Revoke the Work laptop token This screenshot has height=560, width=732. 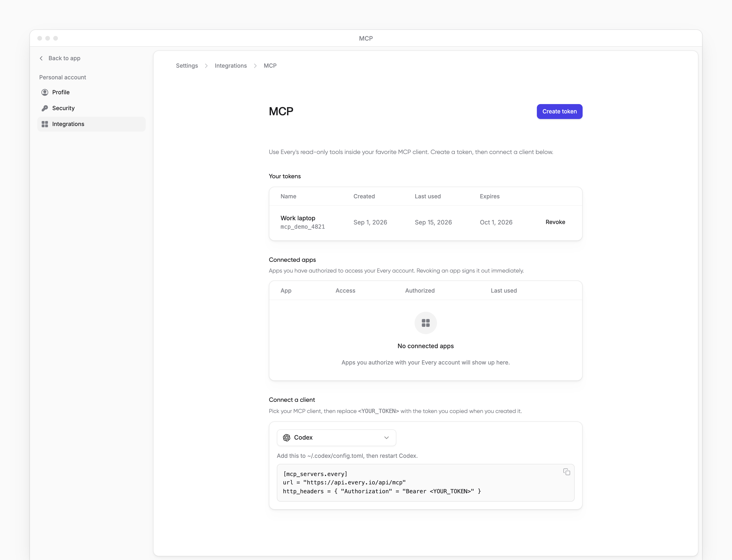[555, 222]
